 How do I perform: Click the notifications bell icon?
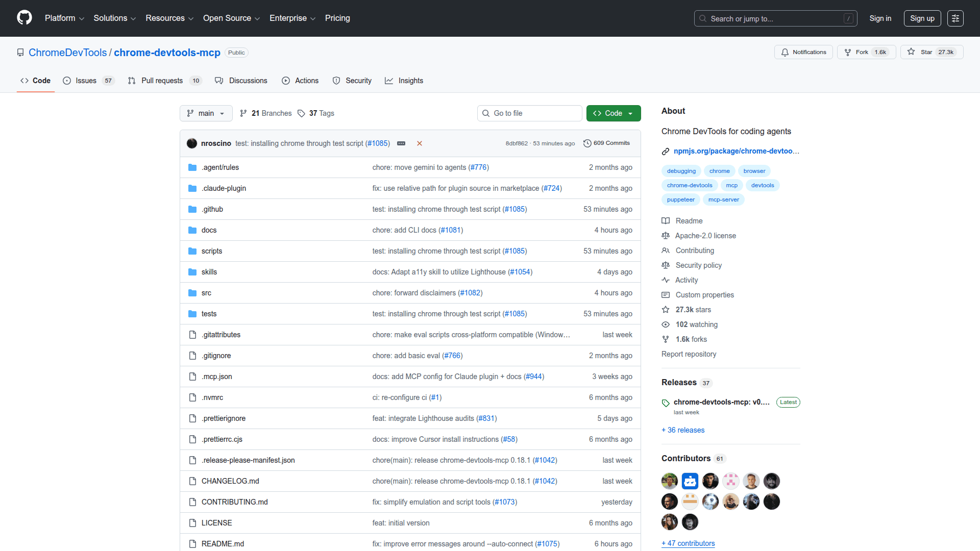786,52
